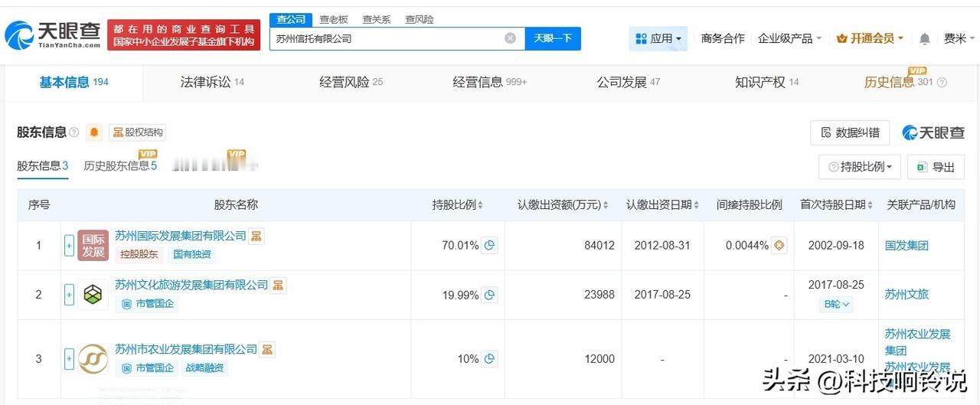Open notifications bell in top bar
The height and width of the screenshot is (405, 980).
tap(925, 38)
